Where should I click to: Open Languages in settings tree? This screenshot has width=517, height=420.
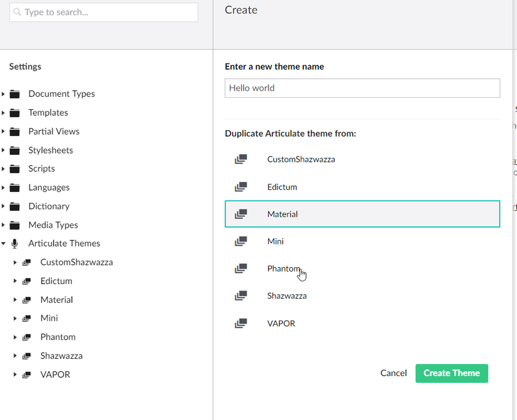click(x=49, y=188)
